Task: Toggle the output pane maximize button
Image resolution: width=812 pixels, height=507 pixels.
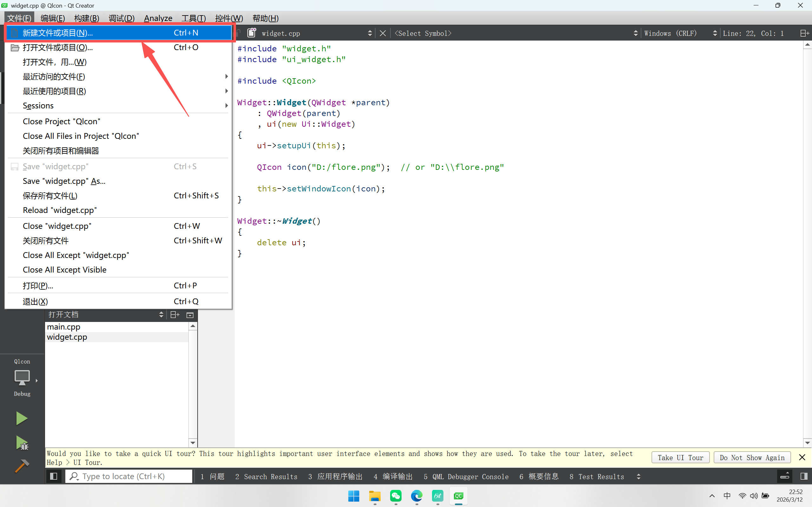Action: [x=784, y=476]
